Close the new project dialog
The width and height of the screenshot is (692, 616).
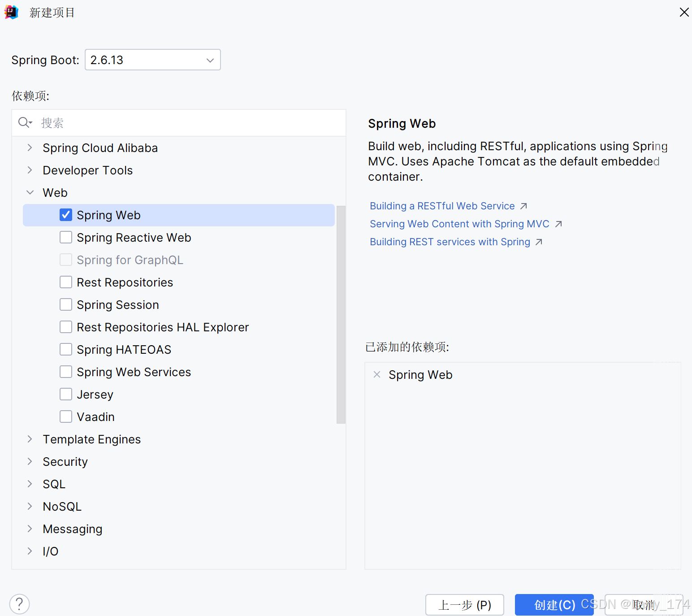684,12
